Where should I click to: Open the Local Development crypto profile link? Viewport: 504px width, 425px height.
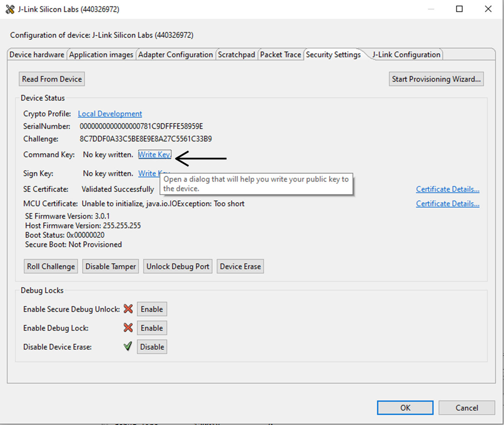(x=110, y=114)
